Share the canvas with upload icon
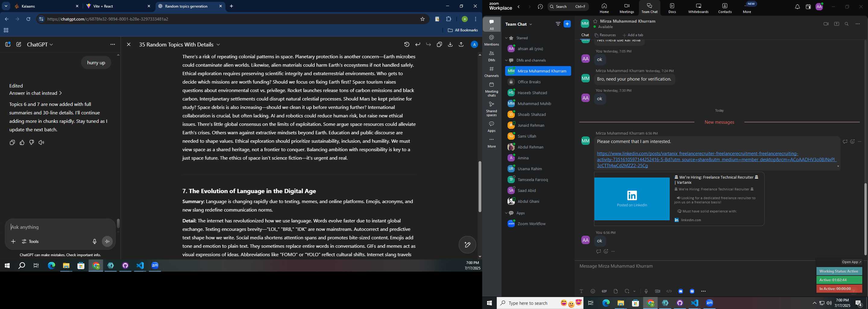This screenshot has width=868, height=309. click(x=461, y=45)
